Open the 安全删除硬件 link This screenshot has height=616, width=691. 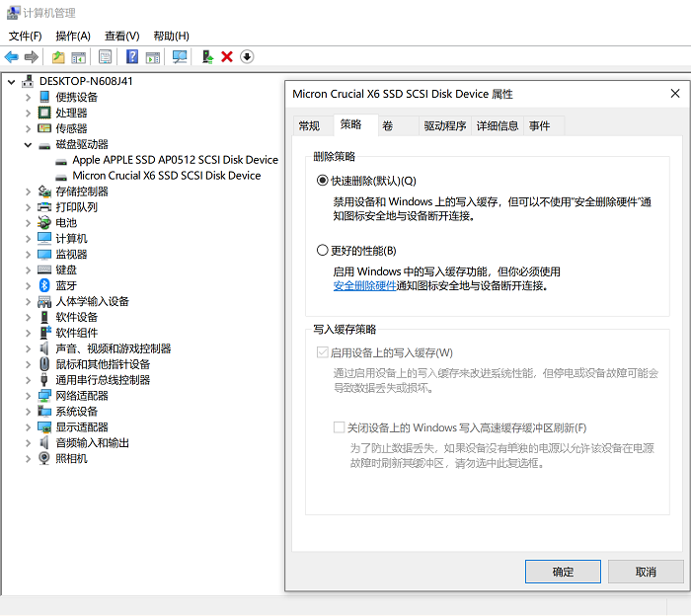click(364, 285)
